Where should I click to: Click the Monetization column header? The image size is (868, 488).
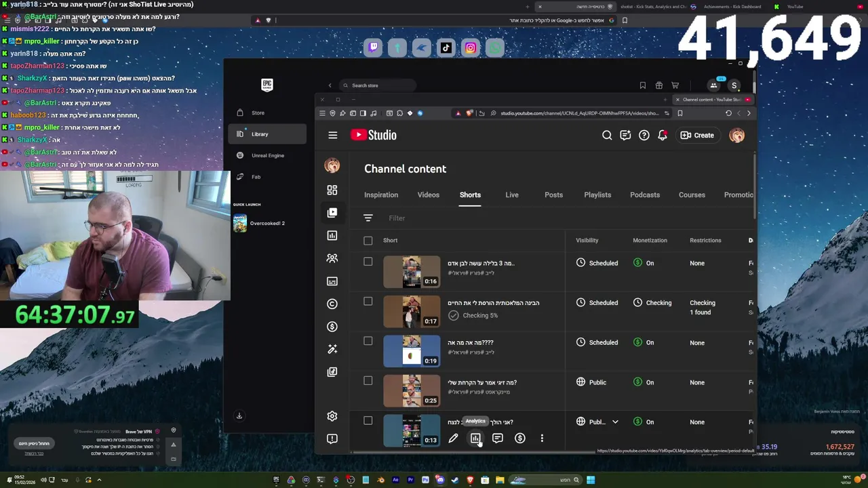(650, 241)
